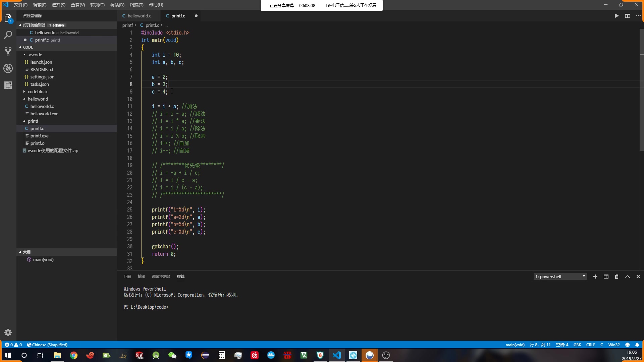Open the Windows Start menu
644x362 pixels.
[8, 355]
